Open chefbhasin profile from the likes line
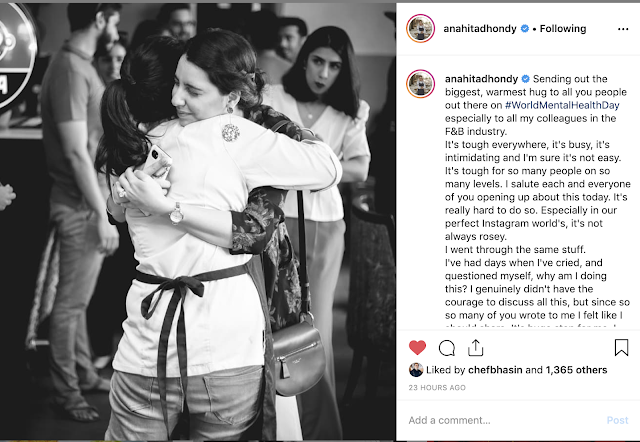 [x=495, y=370]
